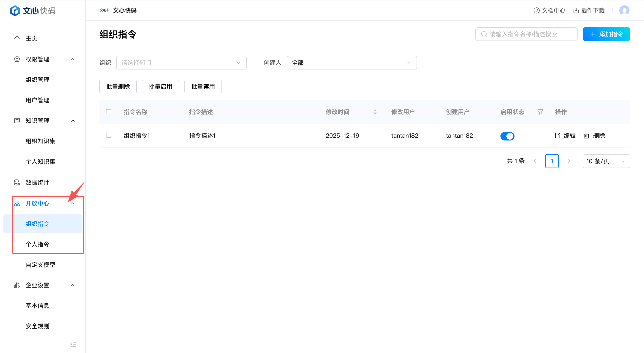Viewport: 644px width, 353px height.
Task: Click the sort arrows on 修改时间 column
Action: tap(375, 112)
